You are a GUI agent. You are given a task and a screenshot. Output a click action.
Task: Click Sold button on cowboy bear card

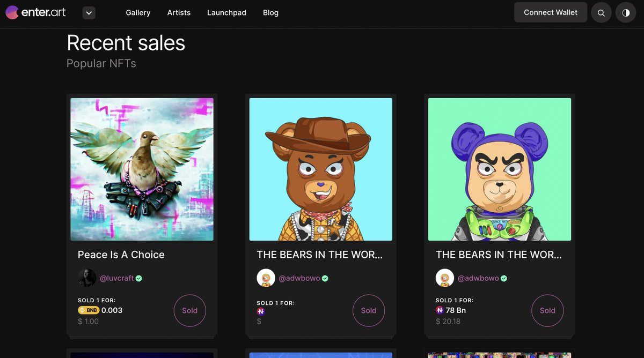click(369, 310)
